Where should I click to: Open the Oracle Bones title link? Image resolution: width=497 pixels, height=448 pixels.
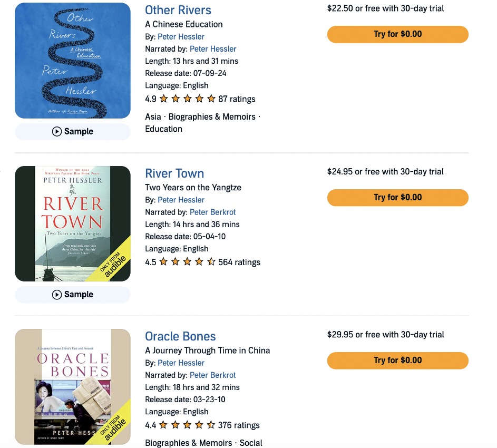click(x=180, y=336)
